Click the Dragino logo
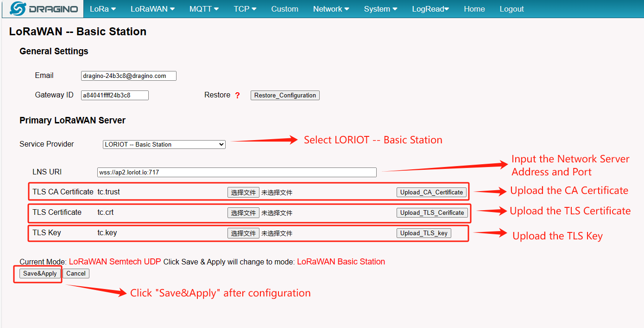644x328 pixels. coord(43,9)
